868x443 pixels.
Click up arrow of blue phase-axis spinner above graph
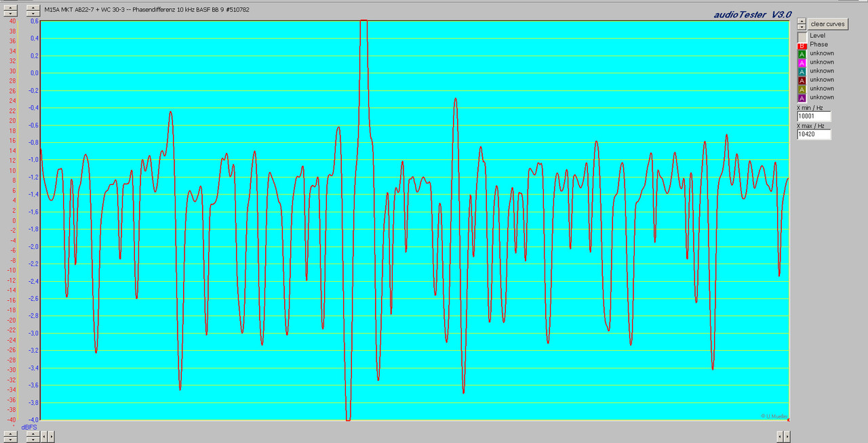pyautogui.click(x=33, y=7)
